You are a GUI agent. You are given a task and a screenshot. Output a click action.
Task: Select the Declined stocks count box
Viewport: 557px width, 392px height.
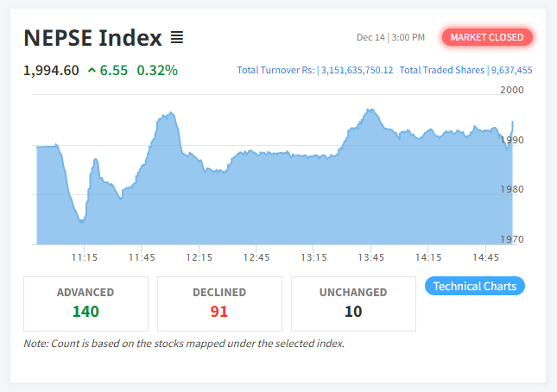[x=219, y=303]
